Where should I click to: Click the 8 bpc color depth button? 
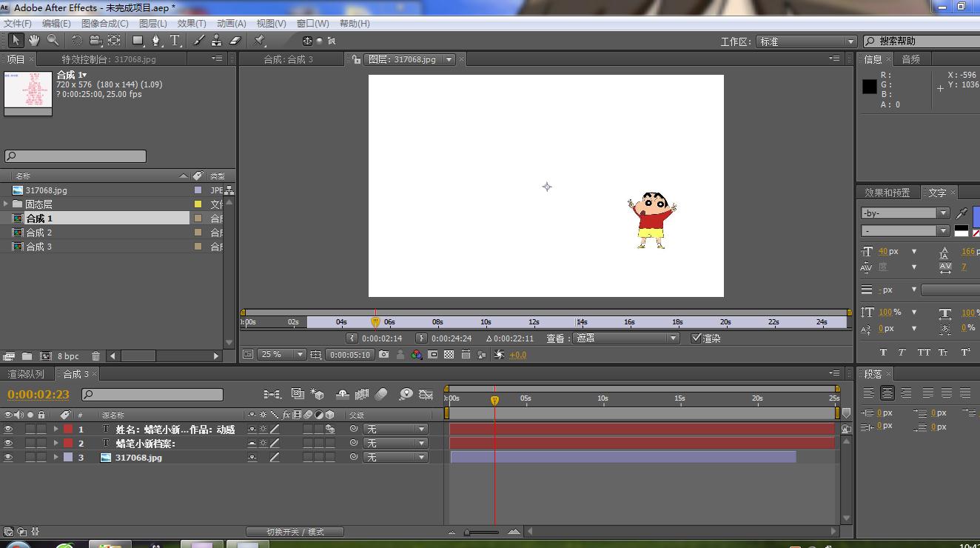tap(68, 356)
